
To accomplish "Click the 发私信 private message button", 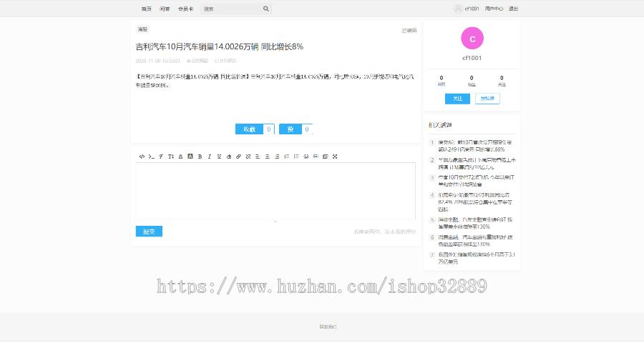I will tap(487, 99).
